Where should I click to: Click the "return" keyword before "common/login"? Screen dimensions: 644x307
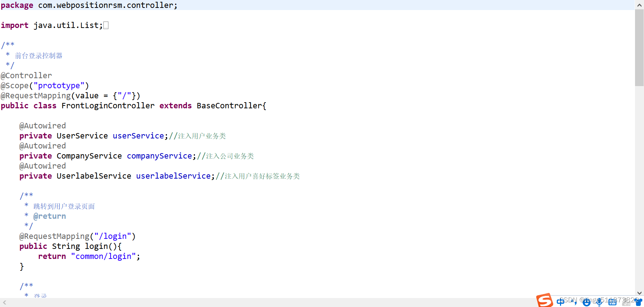coord(52,256)
